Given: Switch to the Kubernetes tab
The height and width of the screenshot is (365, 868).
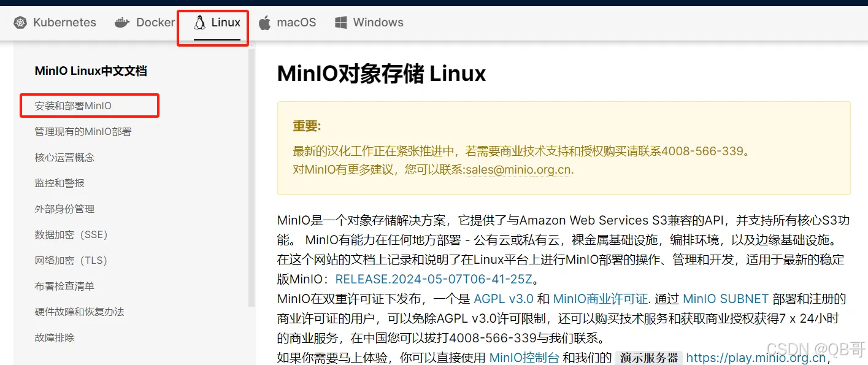Looking at the screenshot, I should (64, 23).
